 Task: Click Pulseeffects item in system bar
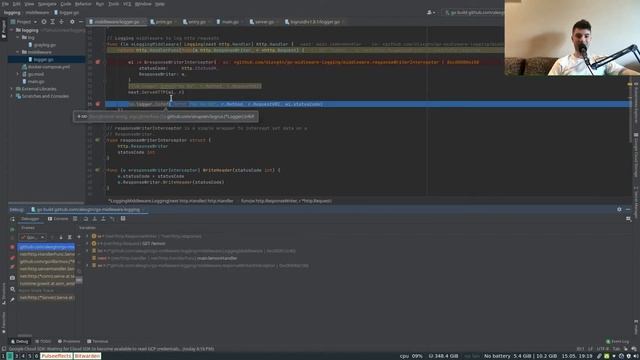tap(56, 356)
